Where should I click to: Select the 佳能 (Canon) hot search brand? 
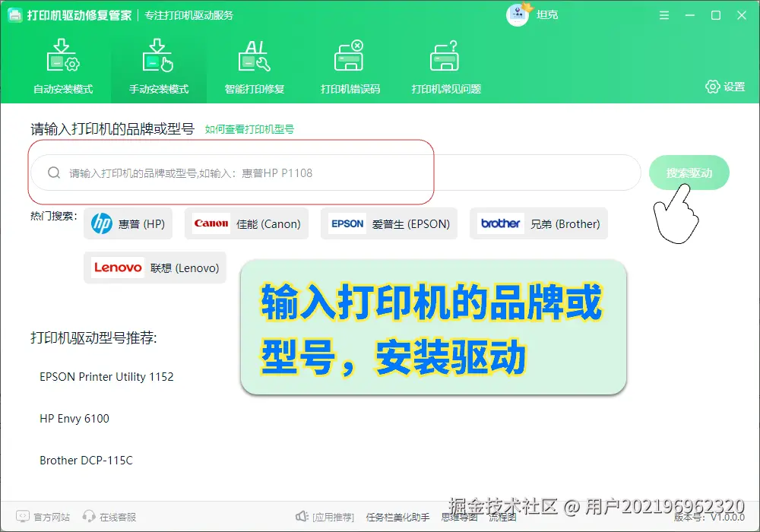pyautogui.click(x=246, y=223)
